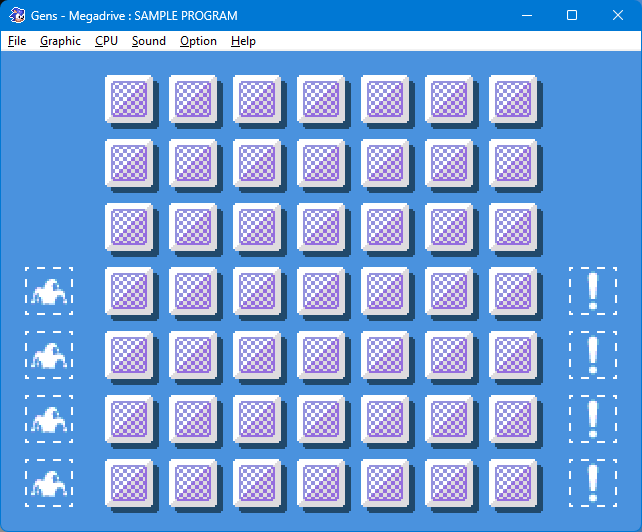Screen dimensions: 642x532
Task: Maximize the Gens window
Action: 572,16
